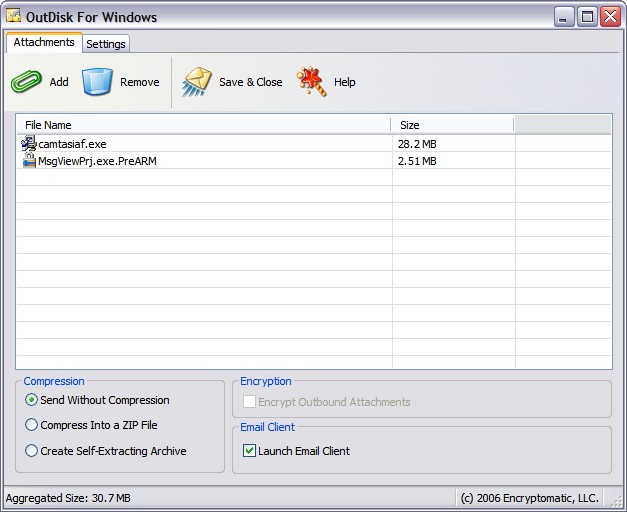Click the blue bin Remove icon
The width and height of the screenshot is (627, 512).
97,82
